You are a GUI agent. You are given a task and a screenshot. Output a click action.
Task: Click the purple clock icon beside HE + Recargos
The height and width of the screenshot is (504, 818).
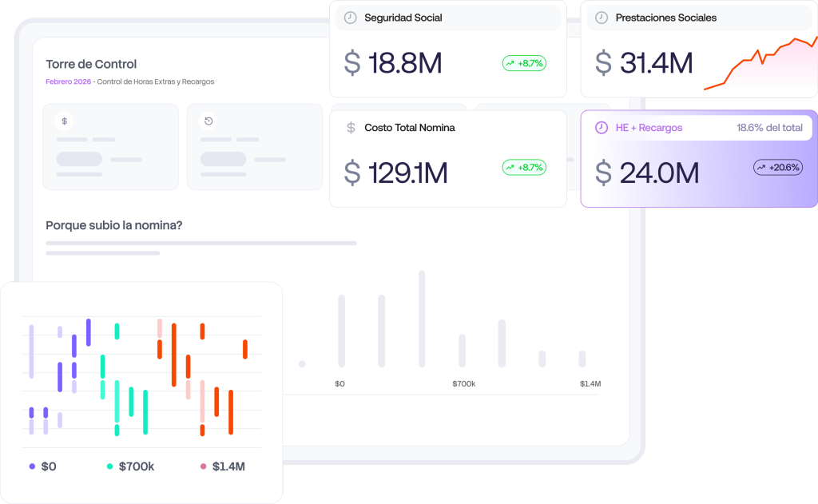click(602, 128)
